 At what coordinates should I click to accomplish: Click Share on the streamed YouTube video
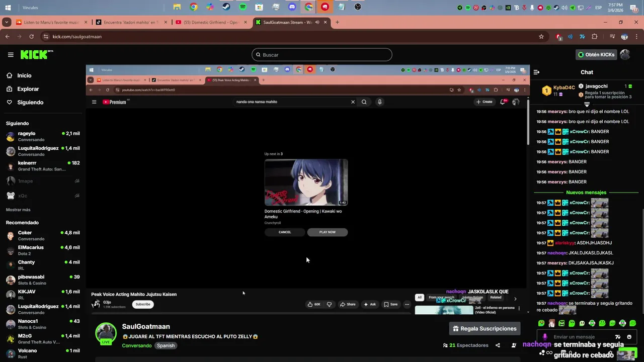pyautogui.click(x=348, y=304)
